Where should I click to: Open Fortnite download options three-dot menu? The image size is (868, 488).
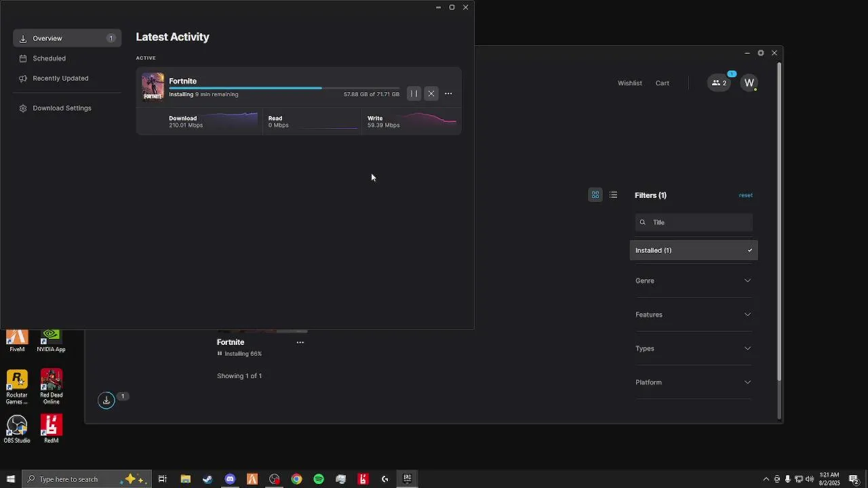(x=448, y=94)
